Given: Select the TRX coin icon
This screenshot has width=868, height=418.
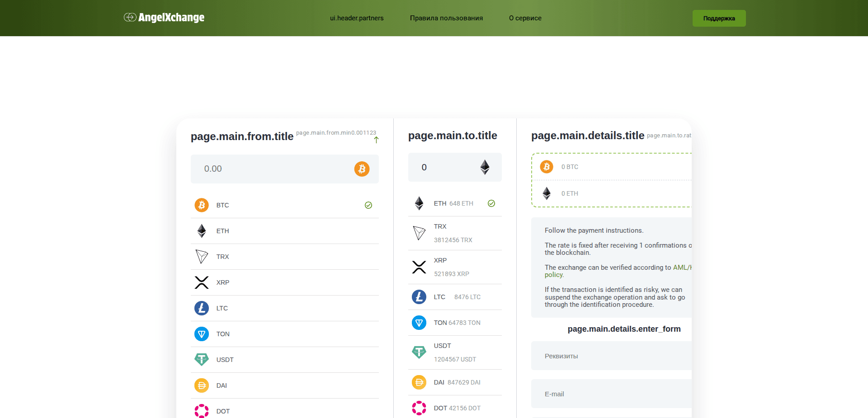Looking at the screenshot, I should (202, 256).
